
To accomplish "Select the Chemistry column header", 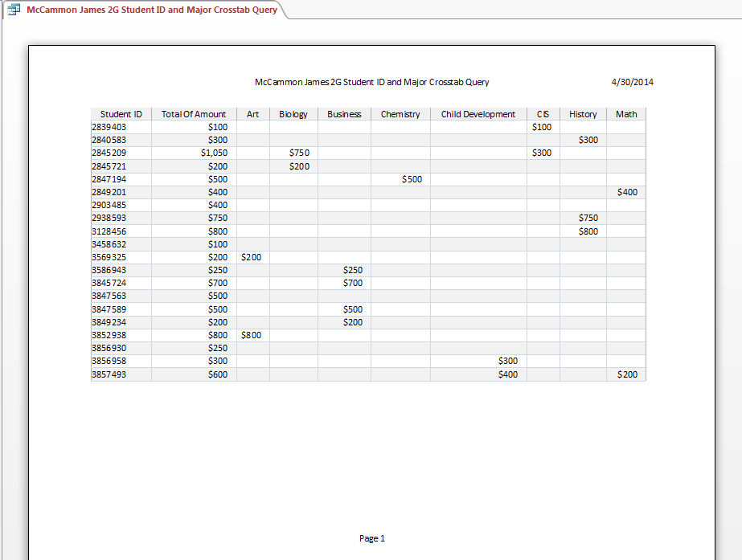I will coord(400,114).
